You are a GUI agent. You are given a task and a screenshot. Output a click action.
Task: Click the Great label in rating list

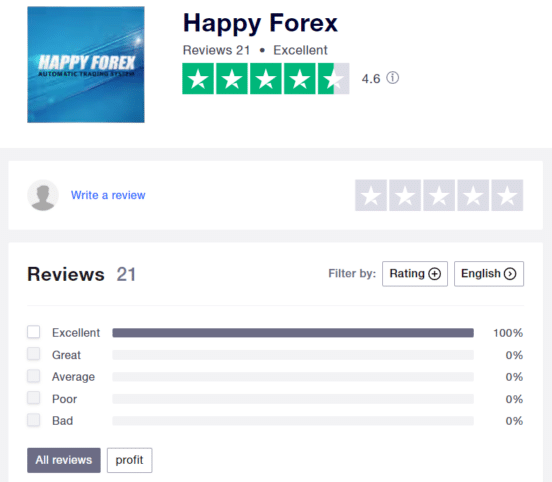point(66,355)
